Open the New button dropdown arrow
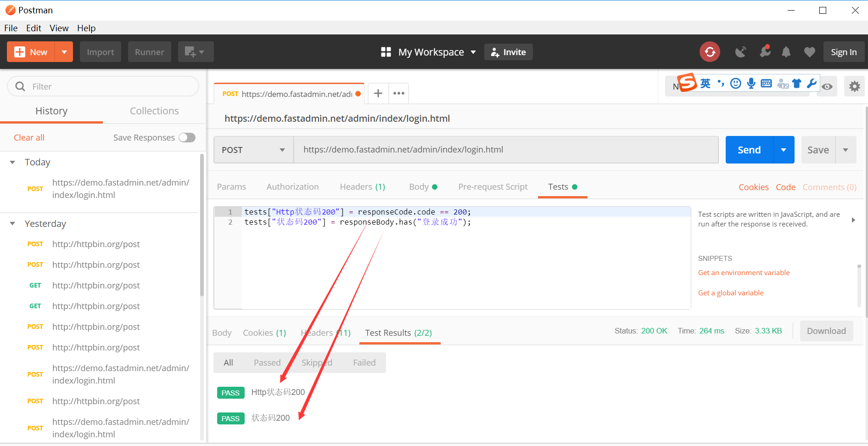This screenshot has height=446, width=868. 64,52
